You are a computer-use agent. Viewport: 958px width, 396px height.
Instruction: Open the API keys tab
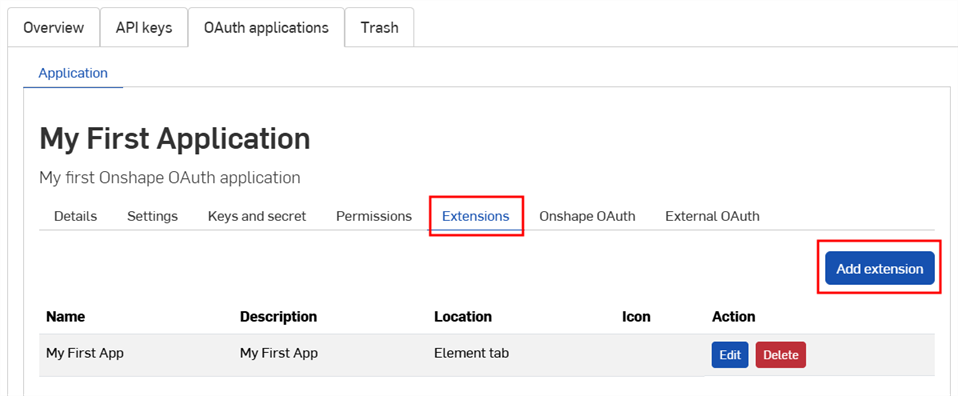tap(144, 28)
